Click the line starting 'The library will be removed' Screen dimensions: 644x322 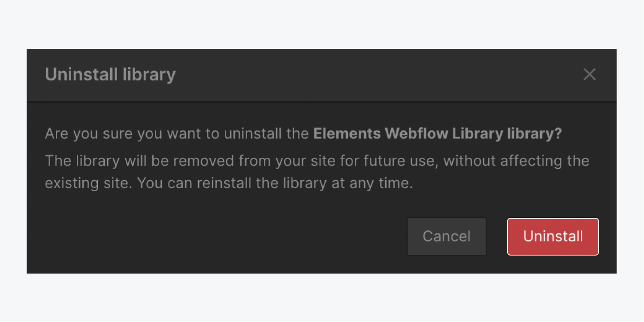click(317, 161)
